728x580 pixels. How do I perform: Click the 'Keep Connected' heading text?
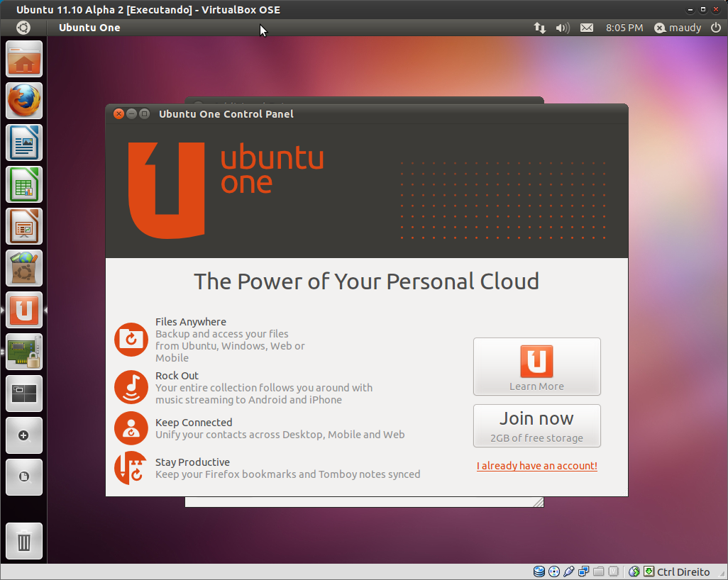pyautogui.click(x=194, y=423)
